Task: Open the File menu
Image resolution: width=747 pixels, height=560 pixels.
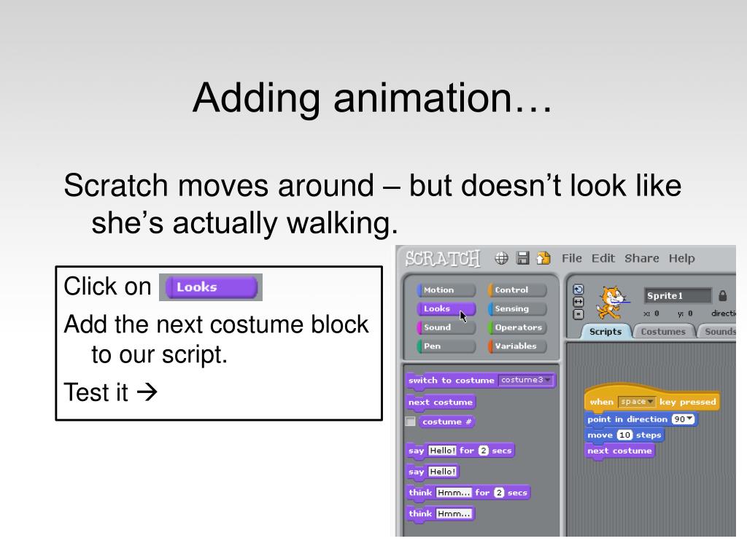Action: tap(572, 258)
